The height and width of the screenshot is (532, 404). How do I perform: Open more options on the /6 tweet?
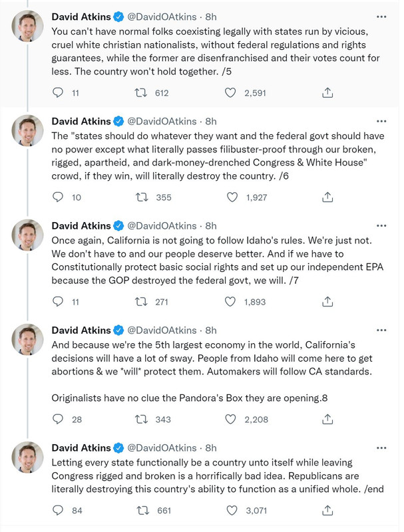(381, 122)
